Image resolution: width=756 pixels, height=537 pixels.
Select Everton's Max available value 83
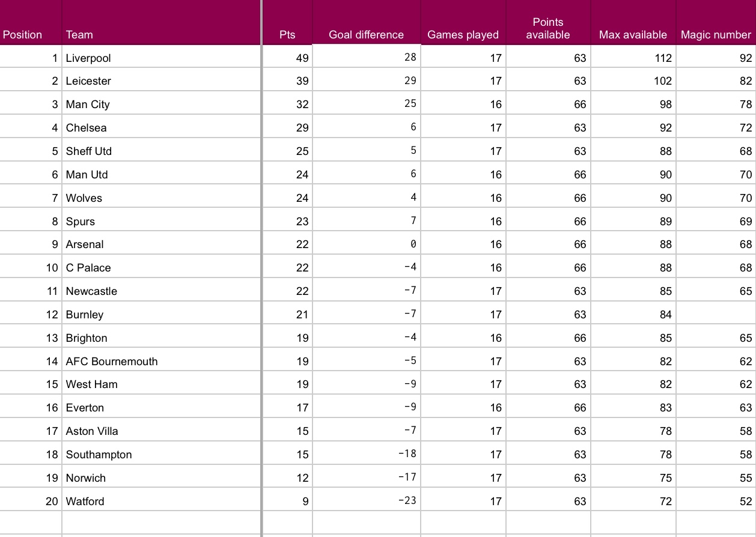pyautogui.click(x=665, y=407)
